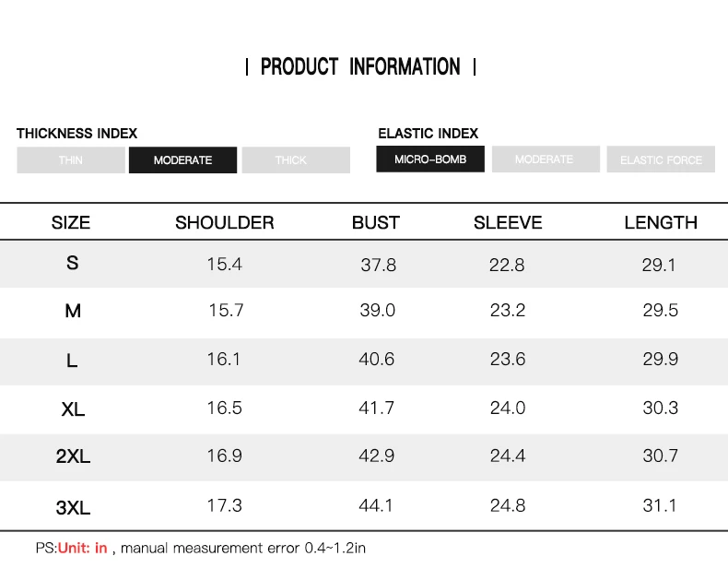Image resolution: width=728 pixels, height=568 pixels.
Task: Click the SIZE column header
Action: tap(71, 222)
